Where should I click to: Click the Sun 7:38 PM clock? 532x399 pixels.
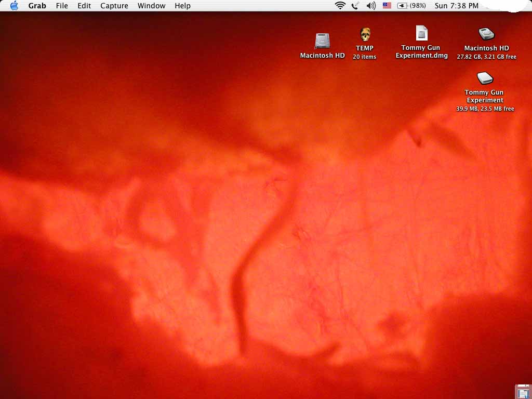point(457,6)
